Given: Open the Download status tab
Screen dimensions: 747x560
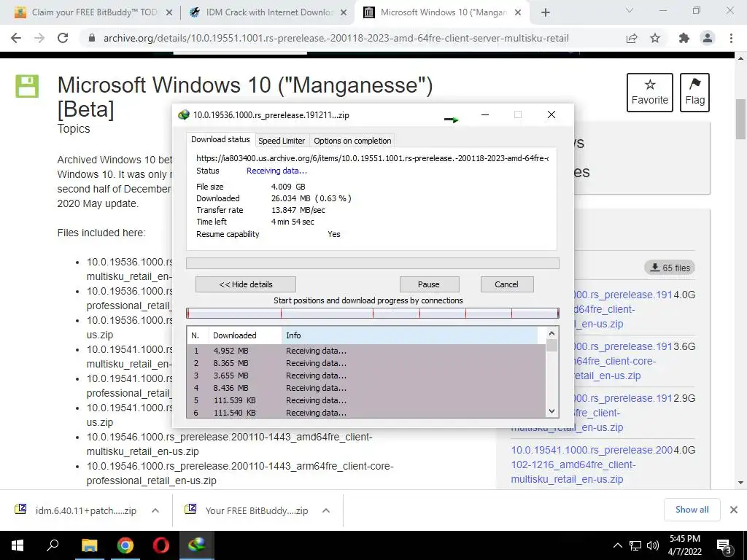Looking at the screenshot, I should [x=220, y=139].
